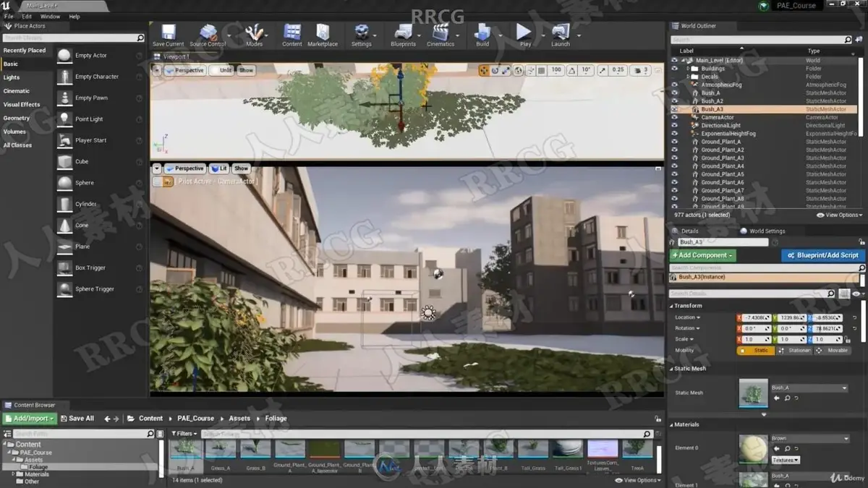
Task: Click the Sphere Trigger icon
Action: [x=64, y=289]
